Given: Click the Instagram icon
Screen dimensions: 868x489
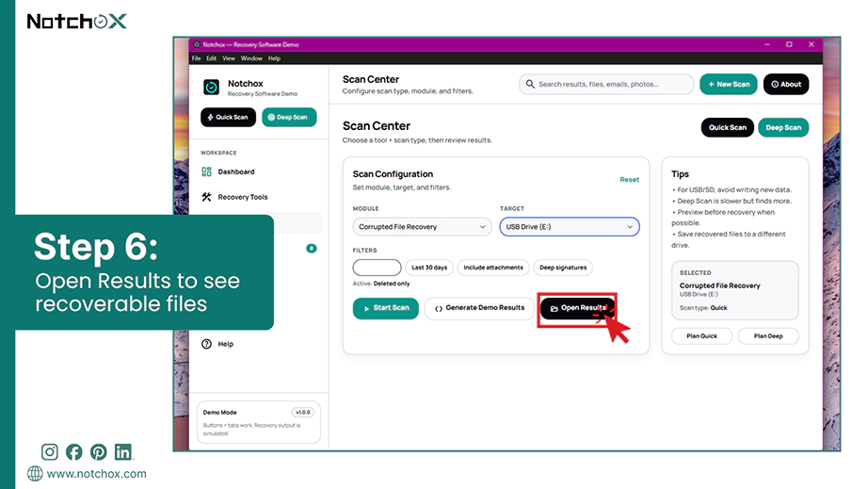Looking at the screenshot, I should point(49,452).
